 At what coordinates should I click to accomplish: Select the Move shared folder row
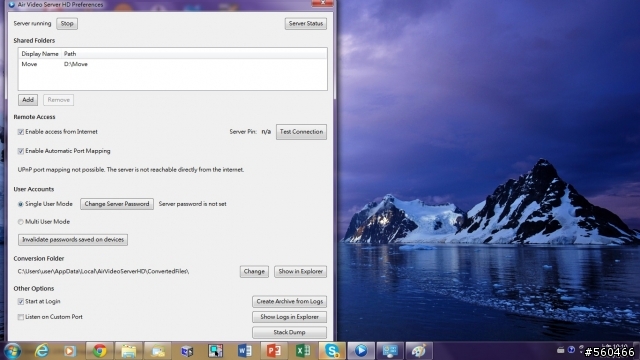[x=172, y=64]
